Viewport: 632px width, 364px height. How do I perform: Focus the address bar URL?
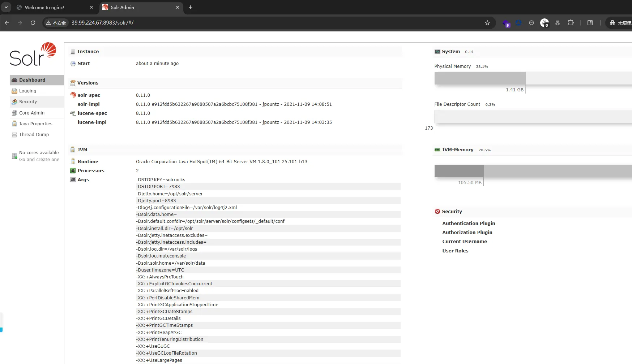(x=103, y=23)
